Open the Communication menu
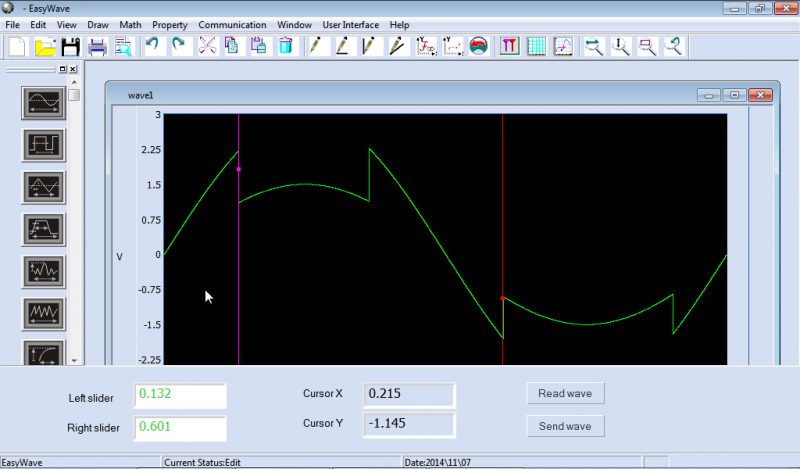 pos(232,24)
